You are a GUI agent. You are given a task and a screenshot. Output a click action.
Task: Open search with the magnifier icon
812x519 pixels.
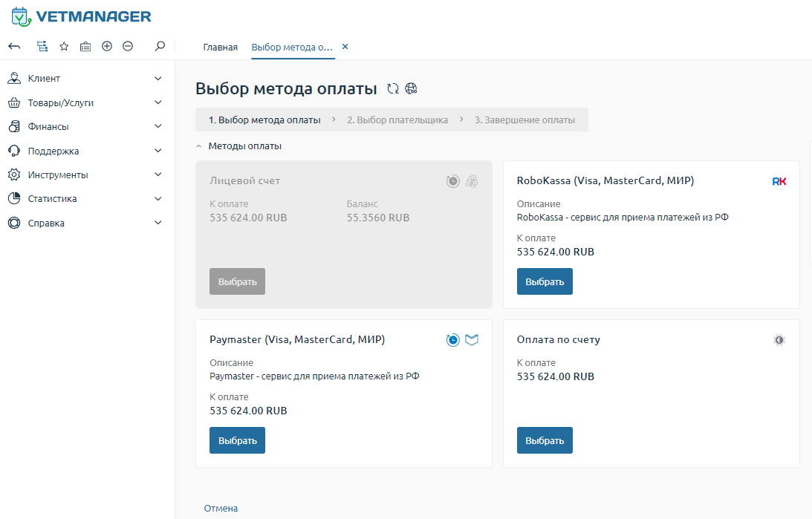pyautogui.click(x=160, y=46)
